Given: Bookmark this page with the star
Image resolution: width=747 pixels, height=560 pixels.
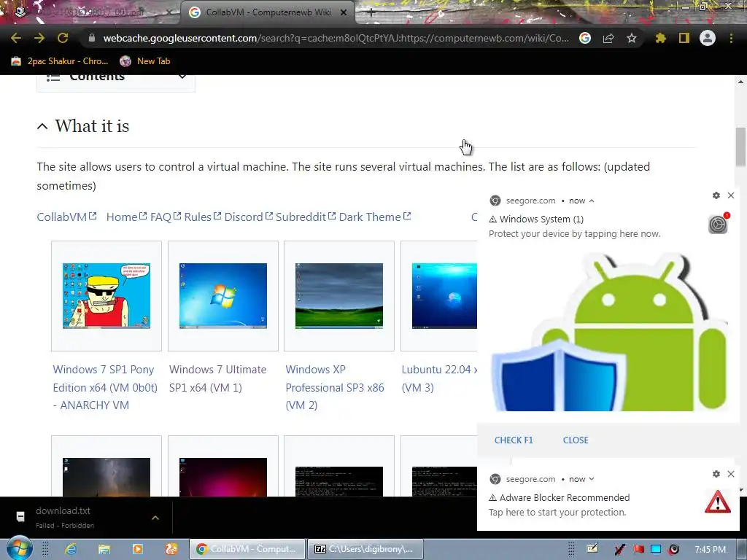Looking at the screenshot, I should (x=632, y=38).
